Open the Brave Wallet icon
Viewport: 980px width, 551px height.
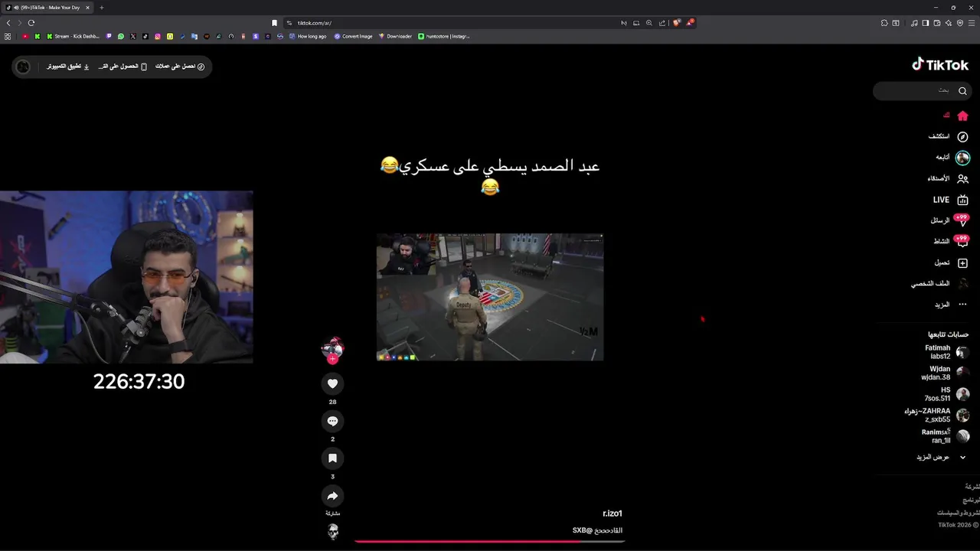point(937,23)
